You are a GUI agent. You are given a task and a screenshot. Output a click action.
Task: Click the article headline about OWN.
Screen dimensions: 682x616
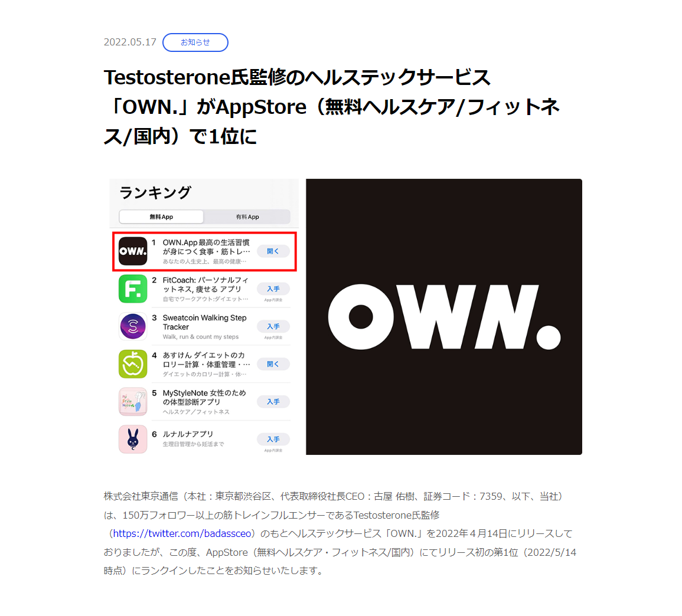[331, 107]
